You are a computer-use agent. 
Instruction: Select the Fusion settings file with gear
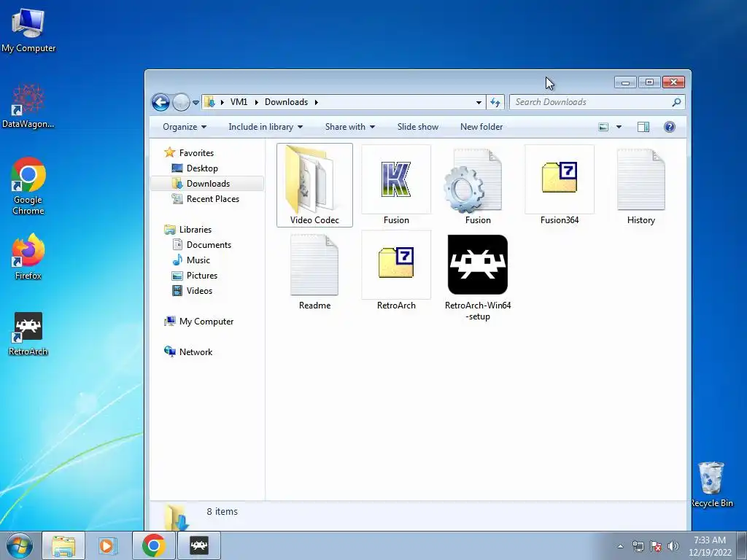(x=477, y=185)
